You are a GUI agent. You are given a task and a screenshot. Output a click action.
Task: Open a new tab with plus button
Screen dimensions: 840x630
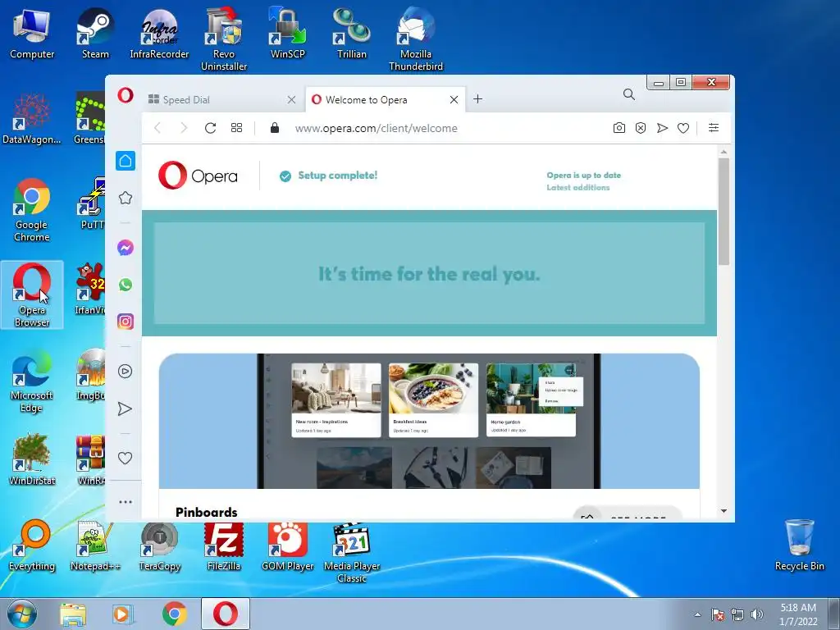478,99
